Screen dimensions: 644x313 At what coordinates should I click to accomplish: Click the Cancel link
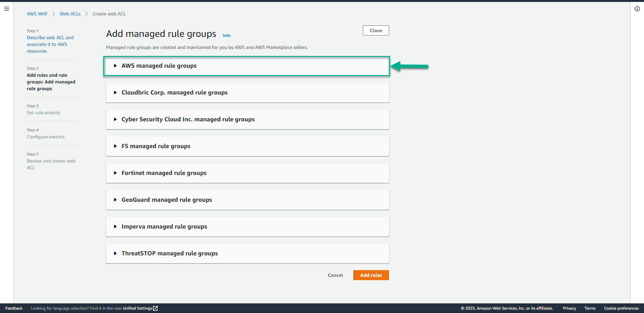tap(335, 275)
